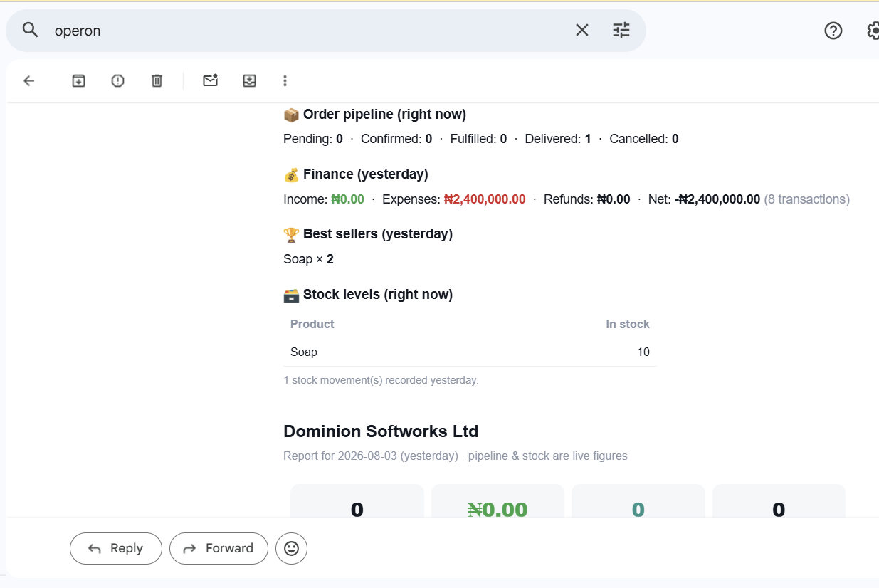
Task: Click the 'Dominion Softworks Ltd' heading
Action: click(x=381, y=431)
